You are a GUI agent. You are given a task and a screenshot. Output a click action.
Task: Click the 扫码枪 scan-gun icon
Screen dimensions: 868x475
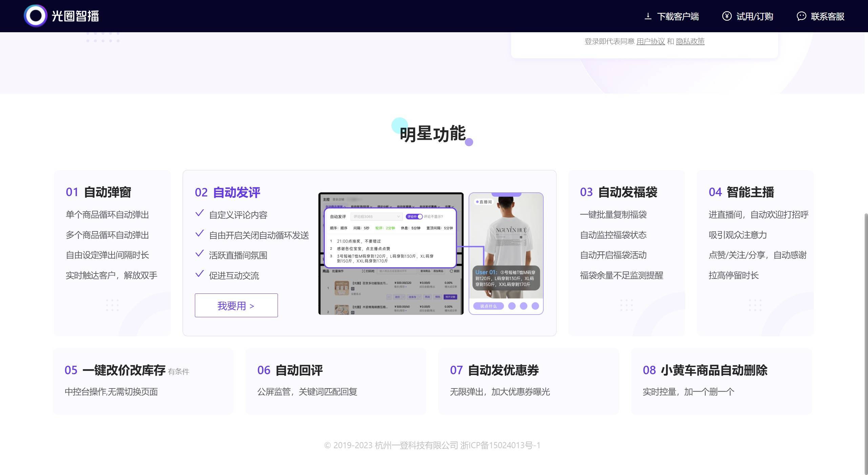[364, 271]
